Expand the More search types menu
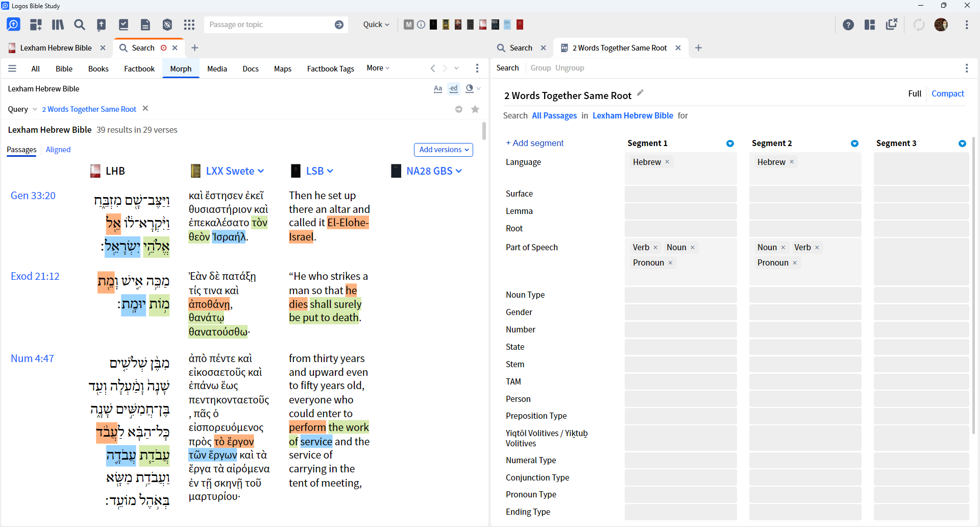The image size is (980, 527). click(378, 68)
